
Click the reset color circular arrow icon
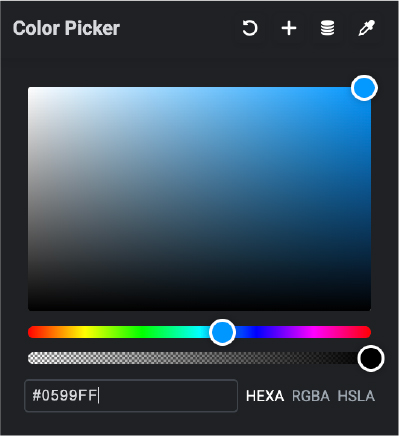point(250,28)
